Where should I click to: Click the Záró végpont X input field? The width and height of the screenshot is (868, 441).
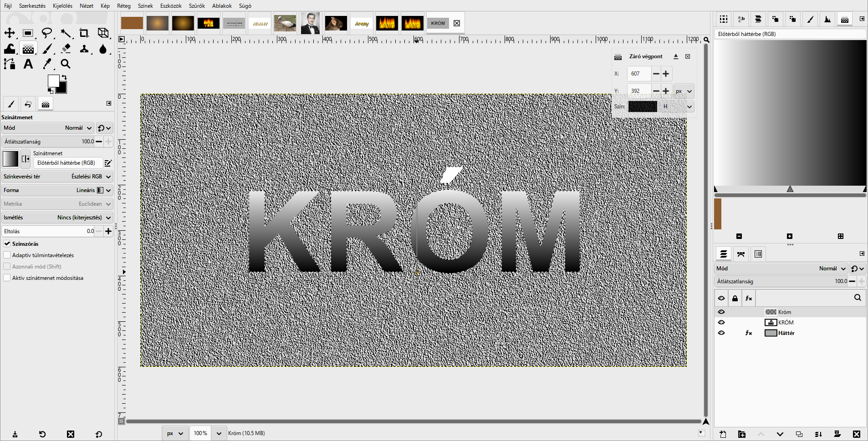639,74
